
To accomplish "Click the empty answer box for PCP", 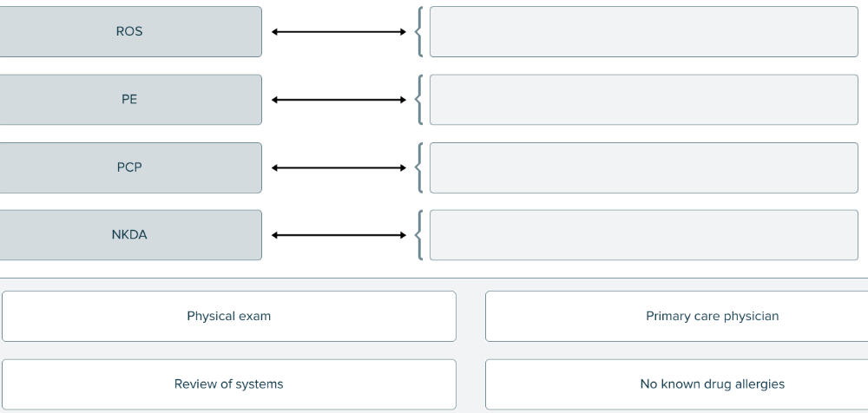I will [x=643, y=167].
